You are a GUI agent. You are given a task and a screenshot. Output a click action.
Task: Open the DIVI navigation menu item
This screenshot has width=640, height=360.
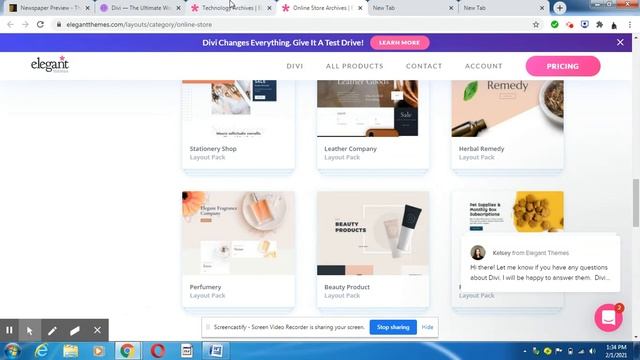point(295,66)
